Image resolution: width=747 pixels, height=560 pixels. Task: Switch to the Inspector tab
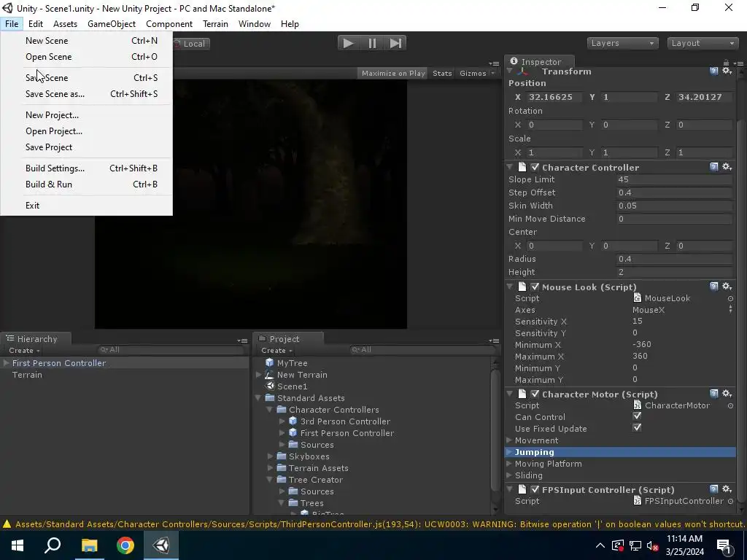[x=541, y=61]
